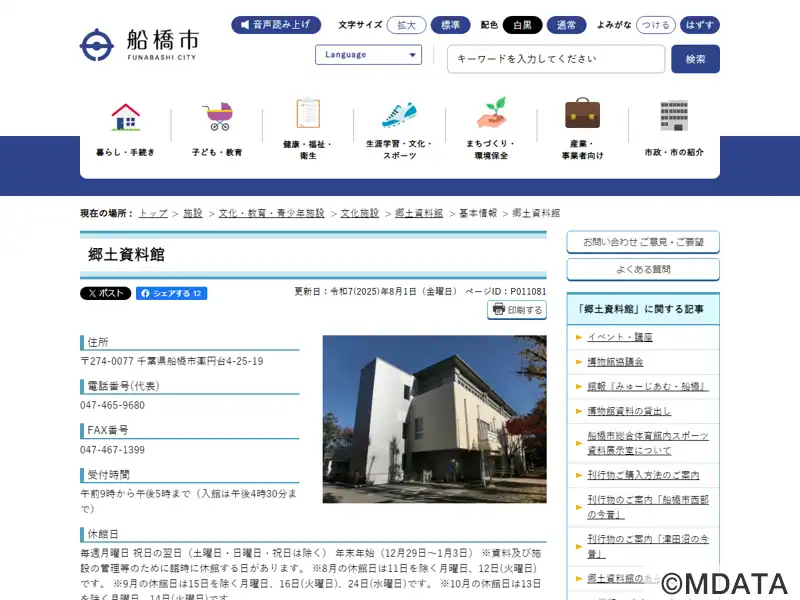Go to 文化施設 in breadcrumb
Screen dimensions: 800x600
coord(360,213)
